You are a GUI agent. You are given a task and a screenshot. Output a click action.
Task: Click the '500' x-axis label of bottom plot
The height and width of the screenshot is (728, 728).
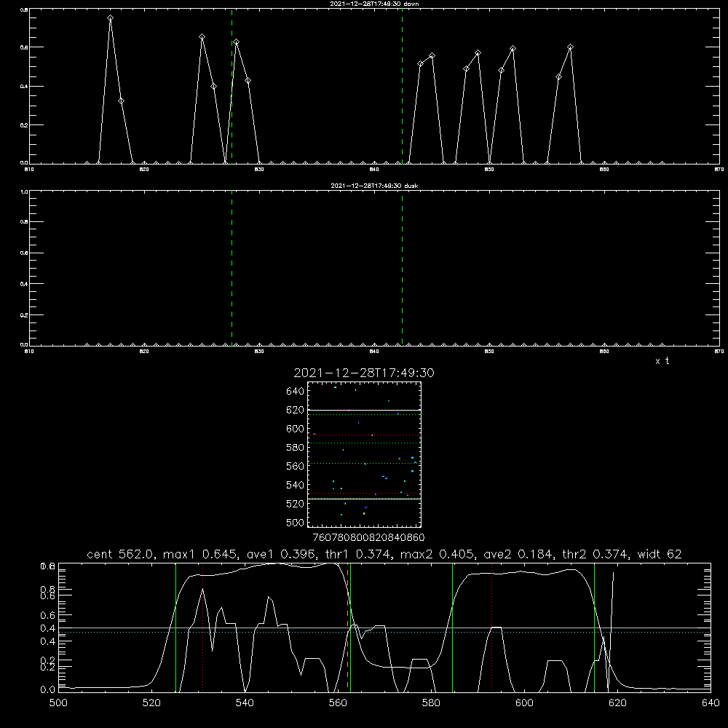(58, 703)
